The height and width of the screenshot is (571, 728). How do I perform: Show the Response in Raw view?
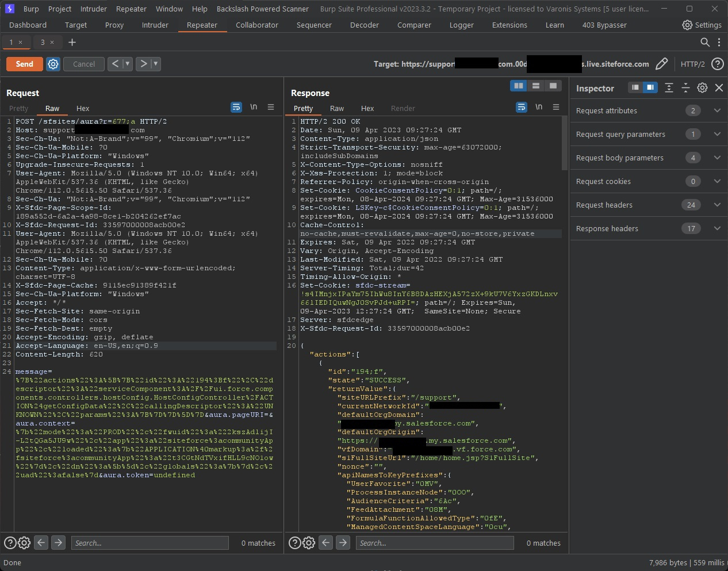point(337,108)
